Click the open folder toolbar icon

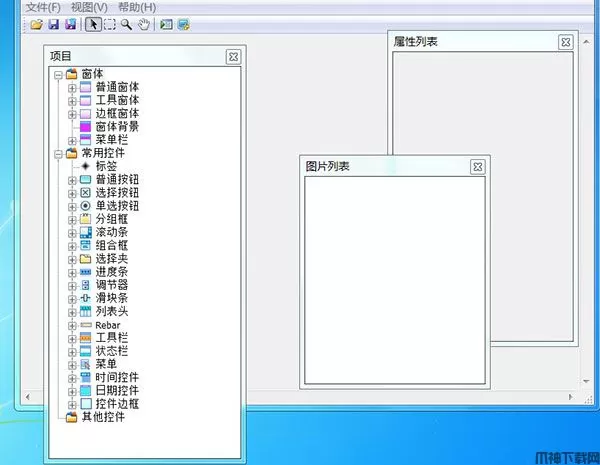37,24
